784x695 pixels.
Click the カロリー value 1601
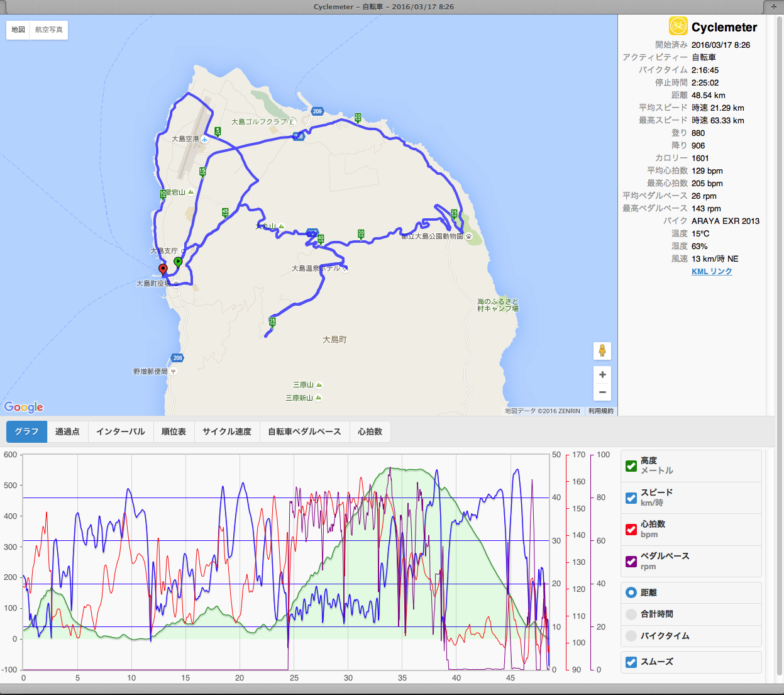[x=700, y=158]
